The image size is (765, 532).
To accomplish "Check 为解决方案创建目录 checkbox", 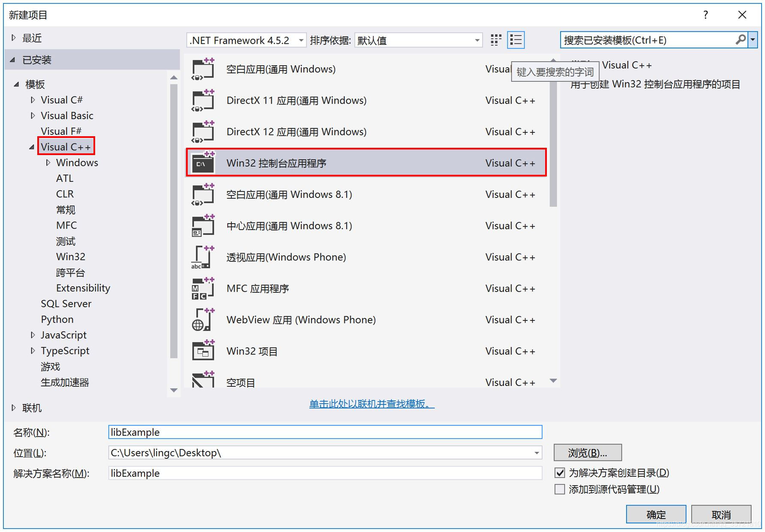I will (560, 473).
